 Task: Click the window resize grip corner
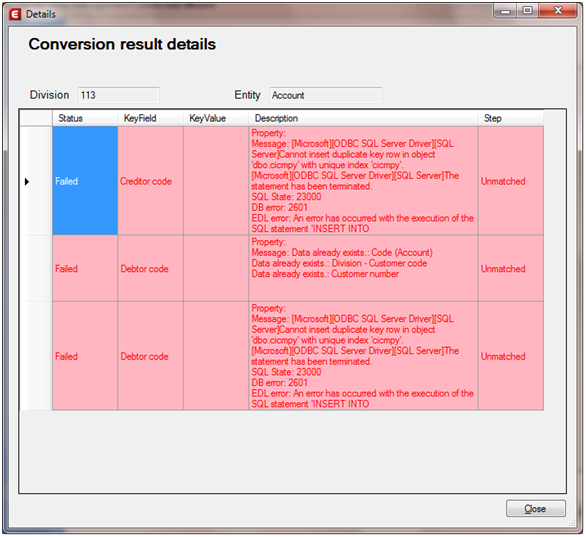pyautogui.click(x=572, y=523)
